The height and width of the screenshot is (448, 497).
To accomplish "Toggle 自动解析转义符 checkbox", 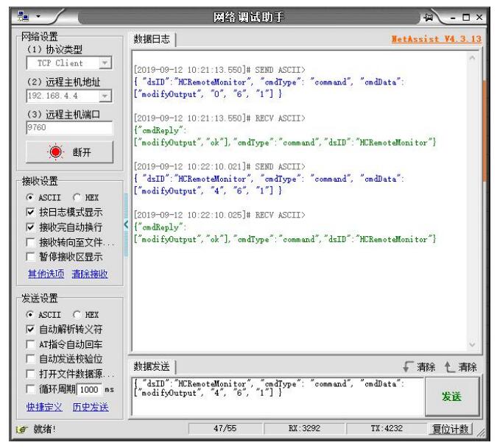I will [30, 330].
